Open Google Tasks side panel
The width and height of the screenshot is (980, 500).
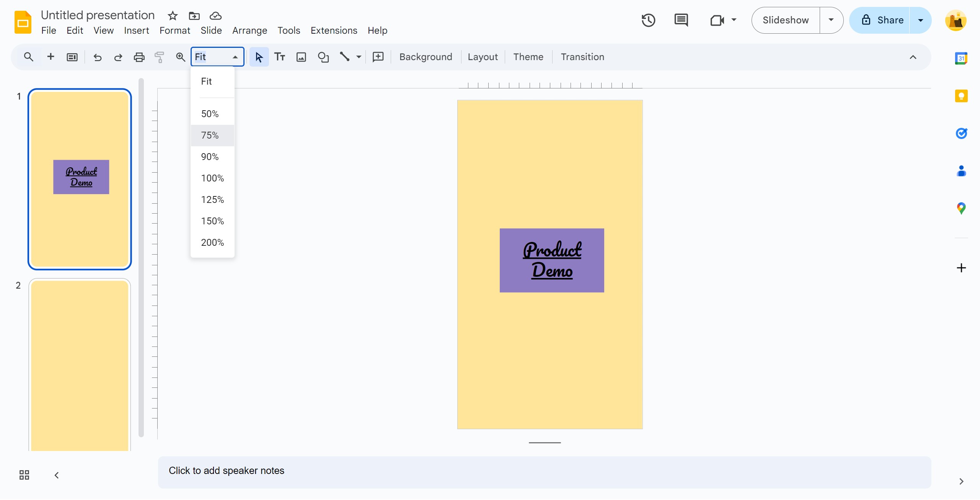[x=961, y=133]
